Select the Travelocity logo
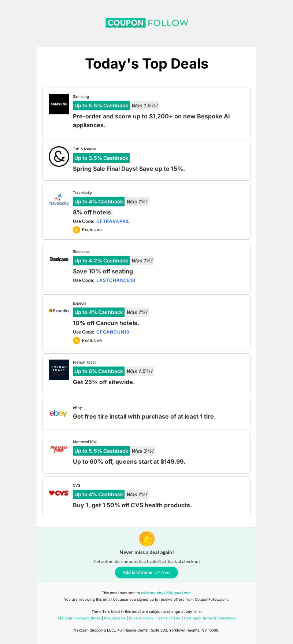 tap(59, 200)
